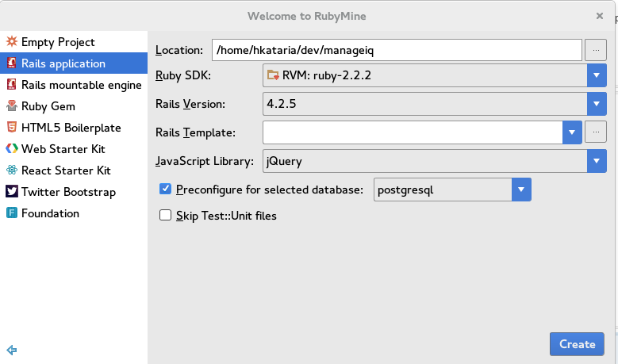
Task: Click the Web Starter Kit icon
Action: tap(12, 148)
